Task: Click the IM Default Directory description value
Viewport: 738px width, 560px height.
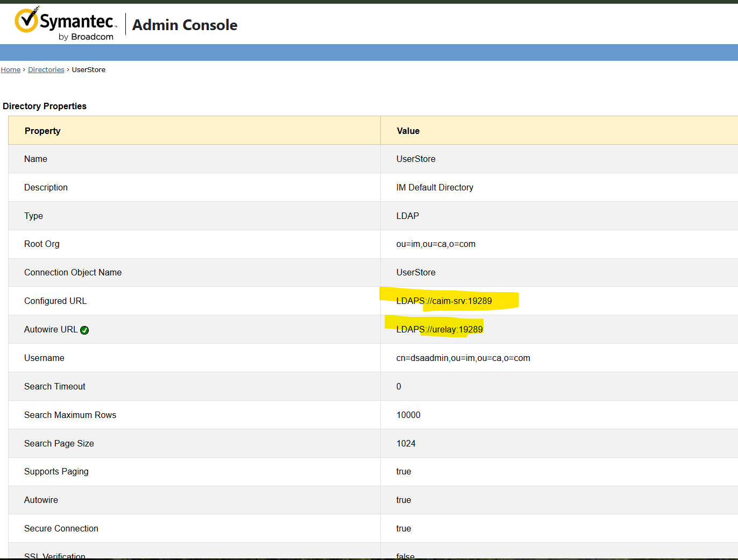Action: pyautogui.click(x=435, y=188)
